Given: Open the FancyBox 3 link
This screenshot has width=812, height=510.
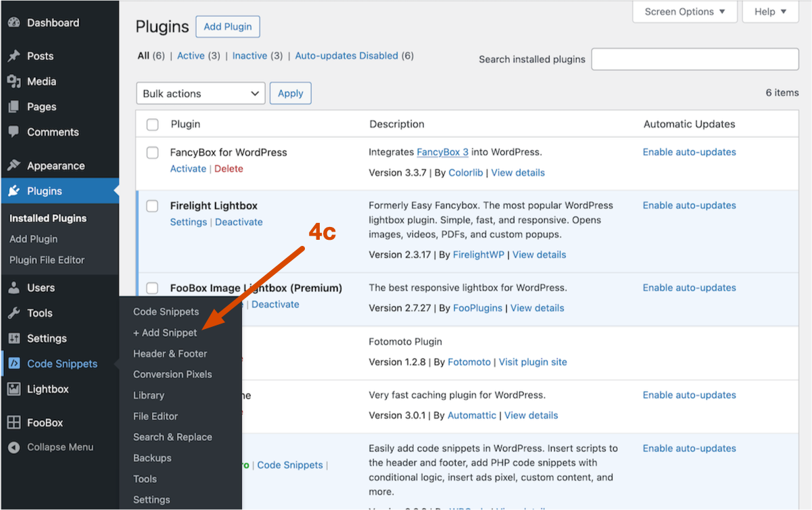Looking at the screenshot, I should (443, 152).
